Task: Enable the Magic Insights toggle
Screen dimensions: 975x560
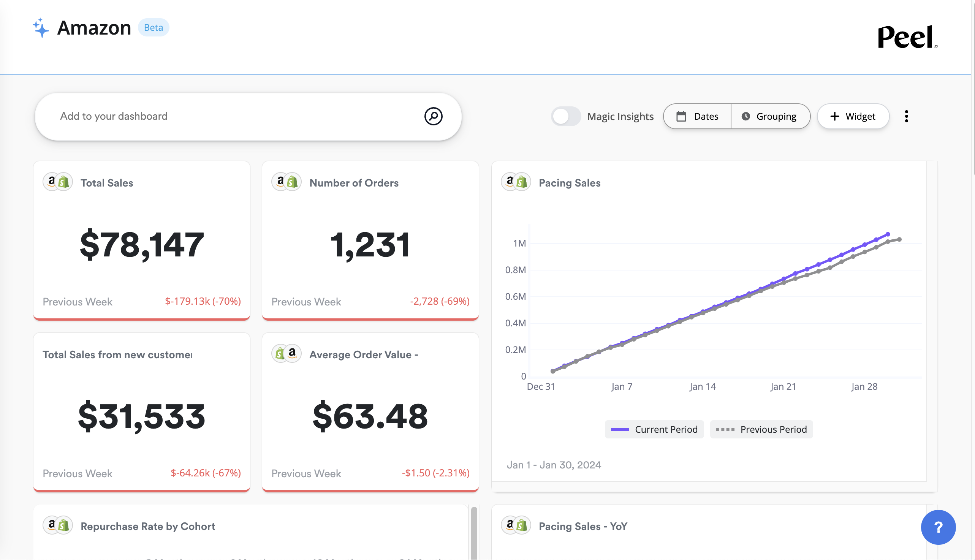Action: (x=566, y=116)
